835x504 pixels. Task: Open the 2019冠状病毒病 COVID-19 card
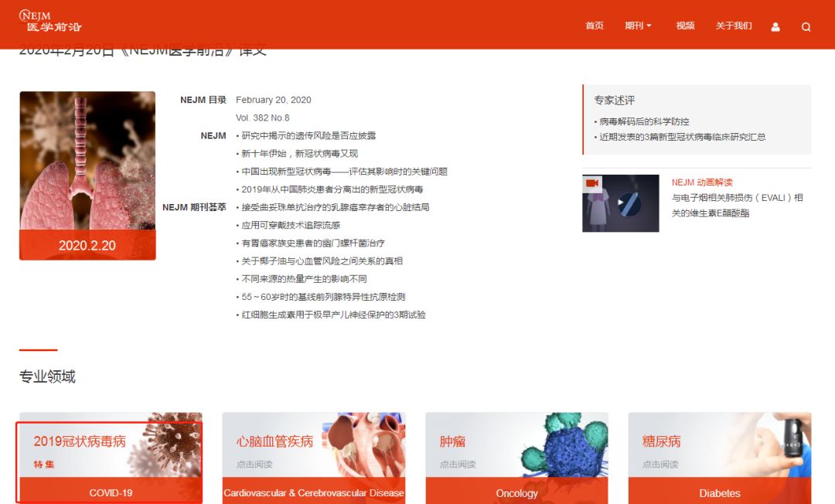[x=111, y=458]
